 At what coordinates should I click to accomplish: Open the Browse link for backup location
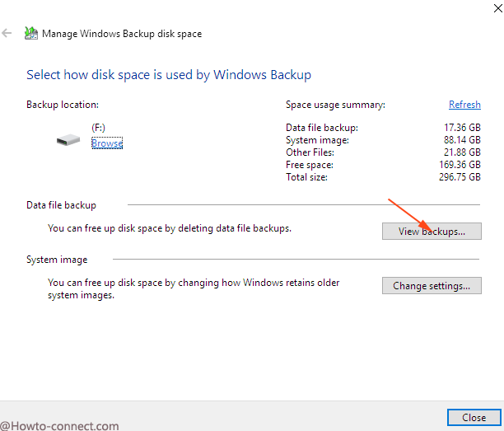(x=107, y=143)
